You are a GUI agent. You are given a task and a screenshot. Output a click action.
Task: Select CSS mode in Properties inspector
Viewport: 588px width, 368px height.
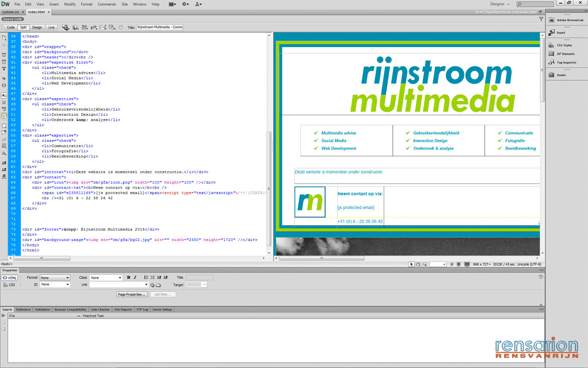[x=10, y=285]
